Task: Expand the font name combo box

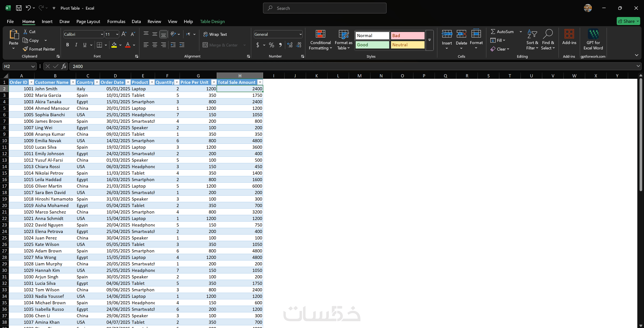Action: pos(102,34)
